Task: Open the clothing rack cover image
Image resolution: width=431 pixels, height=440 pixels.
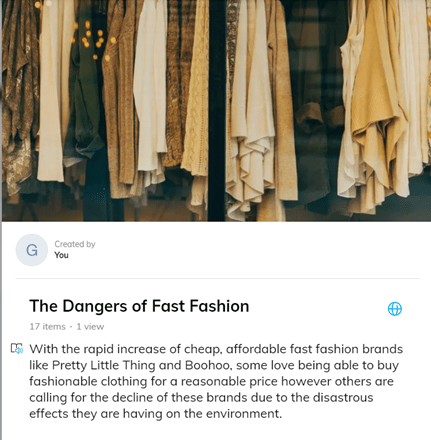Action: (x=216, y=111)
